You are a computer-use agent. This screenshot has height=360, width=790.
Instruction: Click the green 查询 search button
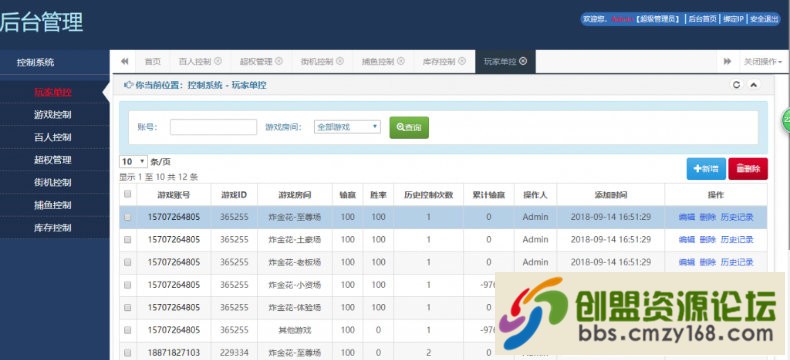pyautogui.click(x=409, y=127)
